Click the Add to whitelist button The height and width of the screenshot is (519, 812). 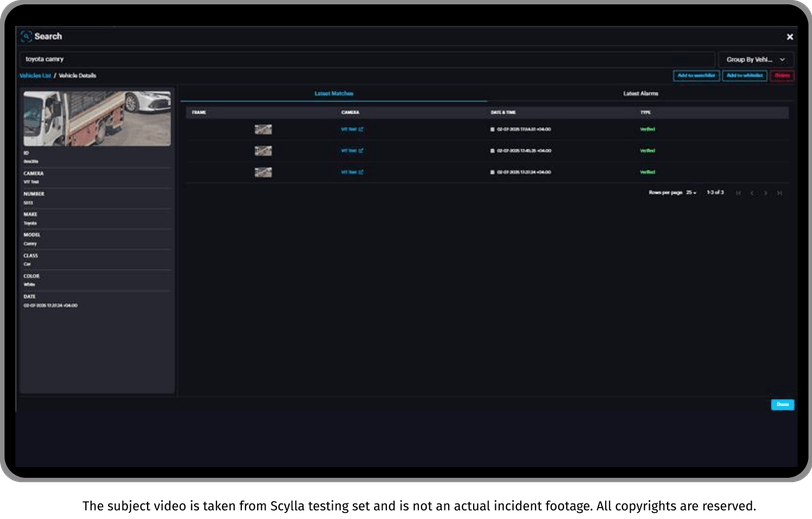click(745, 76)
